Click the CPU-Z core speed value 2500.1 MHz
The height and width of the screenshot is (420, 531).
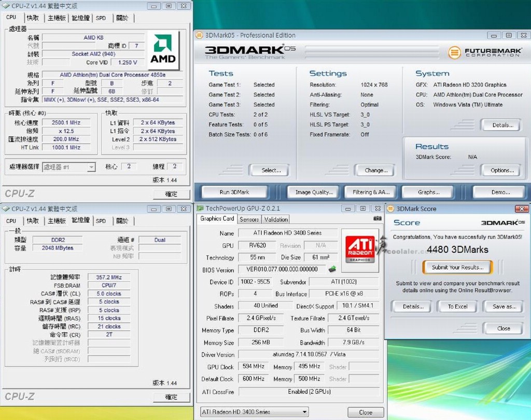pyautogui.click(x=66, y=122)
